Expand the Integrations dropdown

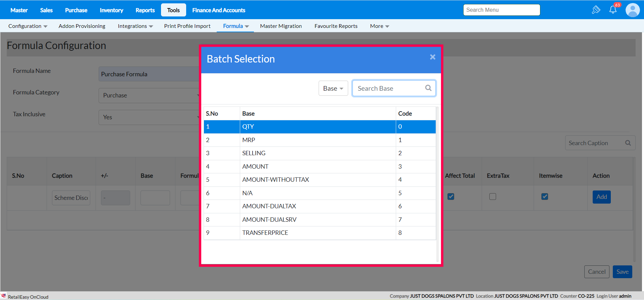click(x=135, y=26)
